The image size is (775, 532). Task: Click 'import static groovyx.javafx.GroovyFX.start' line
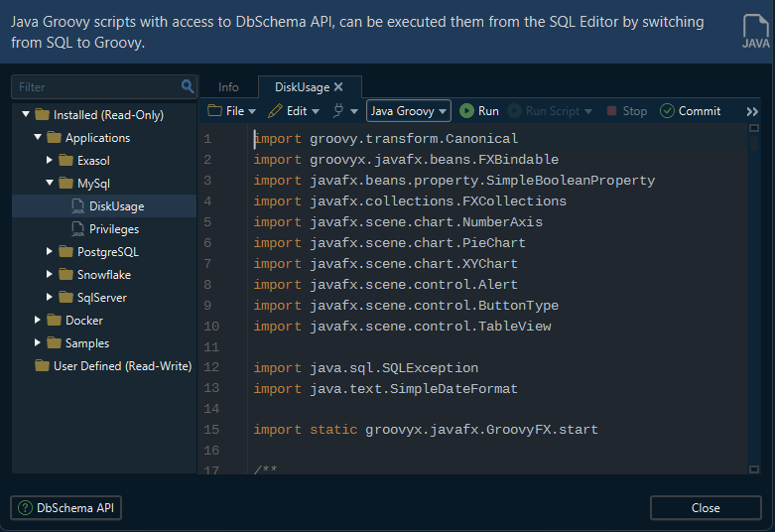tap(426, 429)
